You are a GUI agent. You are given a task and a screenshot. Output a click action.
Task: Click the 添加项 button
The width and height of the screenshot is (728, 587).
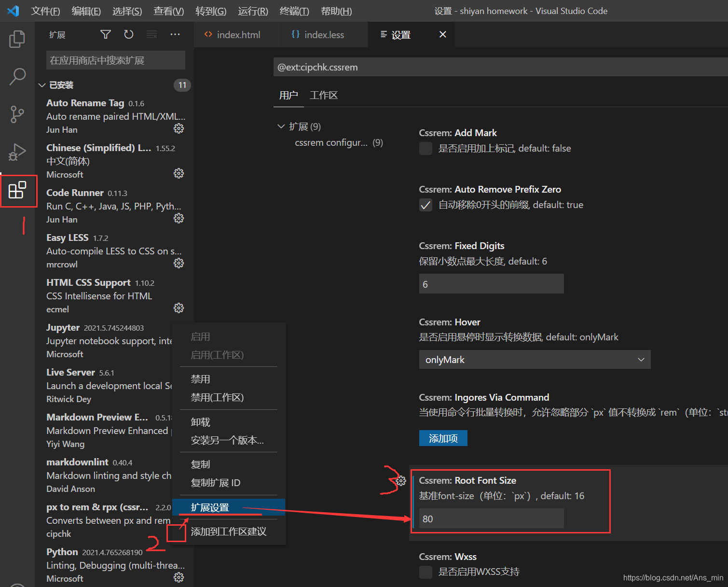[x=443, y=438]
